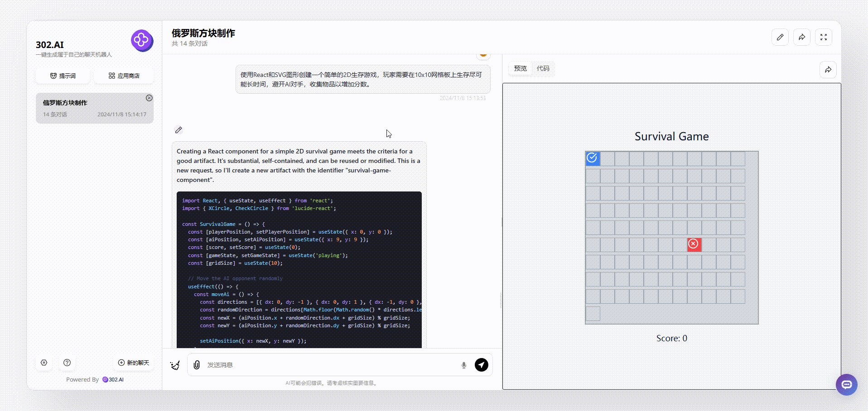
Task: Click the Survival Game heading text
Action: (671, 136)
